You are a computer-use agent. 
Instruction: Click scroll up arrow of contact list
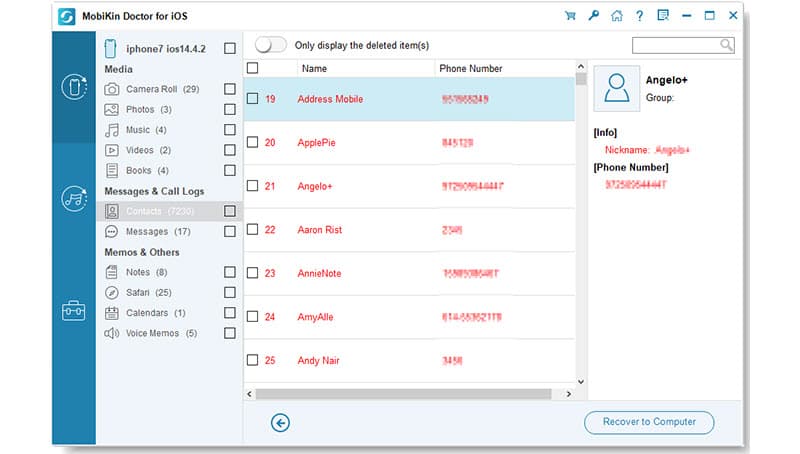(581, 66)
